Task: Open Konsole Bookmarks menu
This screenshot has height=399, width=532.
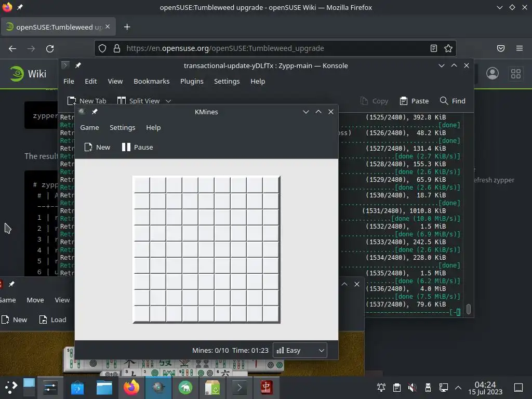Action: [151, 82]
